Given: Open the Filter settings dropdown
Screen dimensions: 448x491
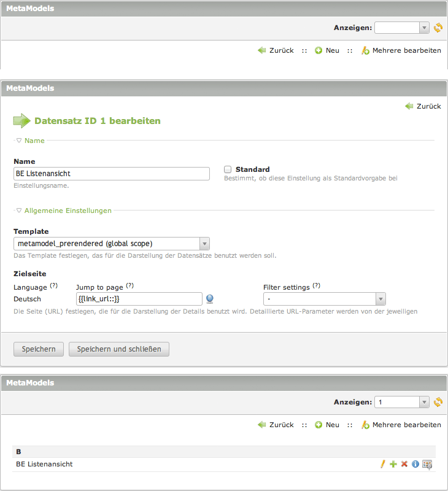Looking at the screenshot, I should pos(324,299).
